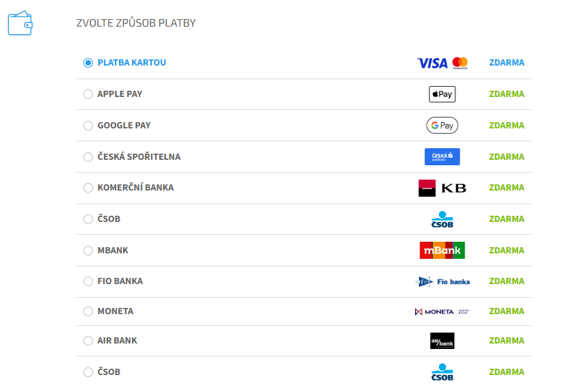Viewport: 575px width, 392px height.
Task: Click the Visa and Mastercard logo
Action: click(442, 63)
